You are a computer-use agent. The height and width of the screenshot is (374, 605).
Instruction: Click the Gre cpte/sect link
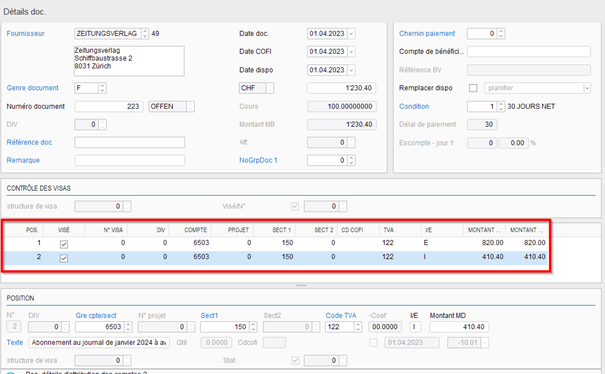(x=96, y=315)
